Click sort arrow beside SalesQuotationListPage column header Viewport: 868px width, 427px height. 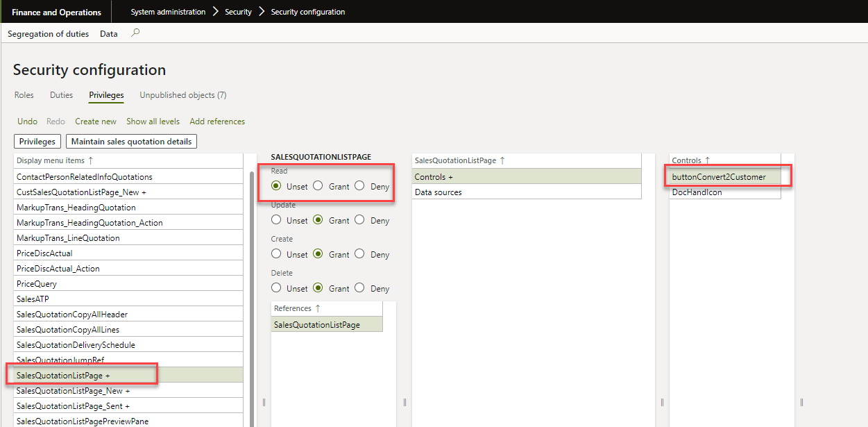point(502,161)
